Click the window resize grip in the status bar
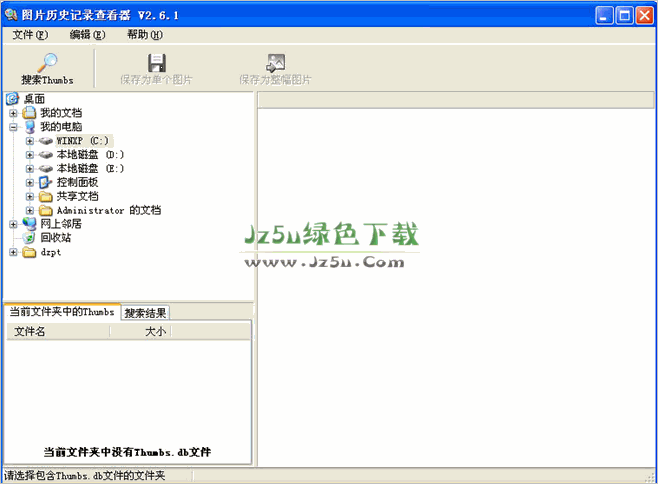Screen dimensions: 658x484 651,477
